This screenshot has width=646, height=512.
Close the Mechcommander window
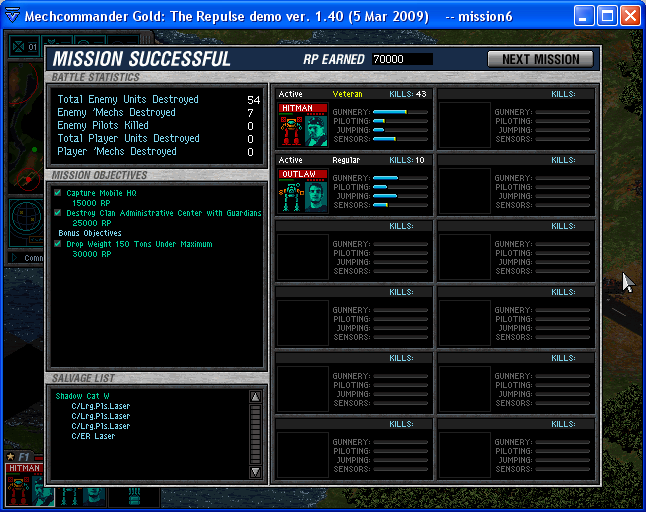630,16
